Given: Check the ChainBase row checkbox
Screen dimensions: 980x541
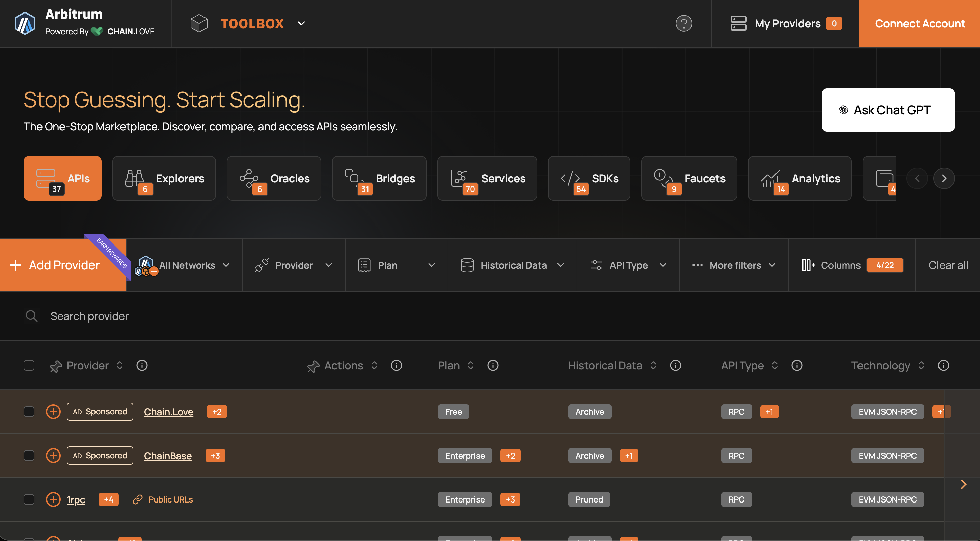Looking at the screenshot, I should coord(29,456).
